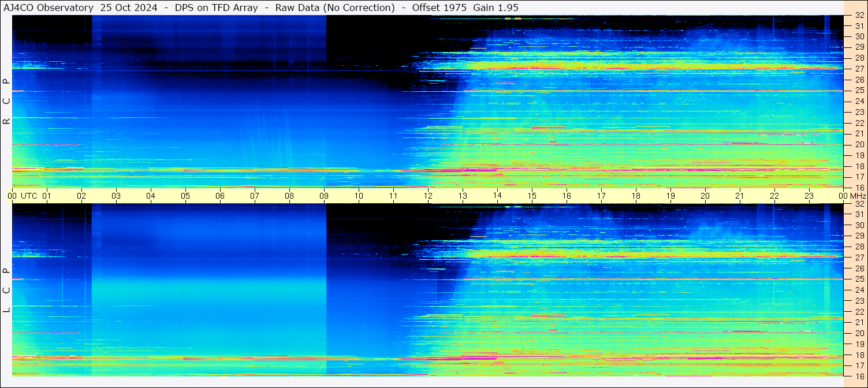Viewport: 868px width, 388px height.
Task: Click time marker 22
Action: [x=774, y=196]
